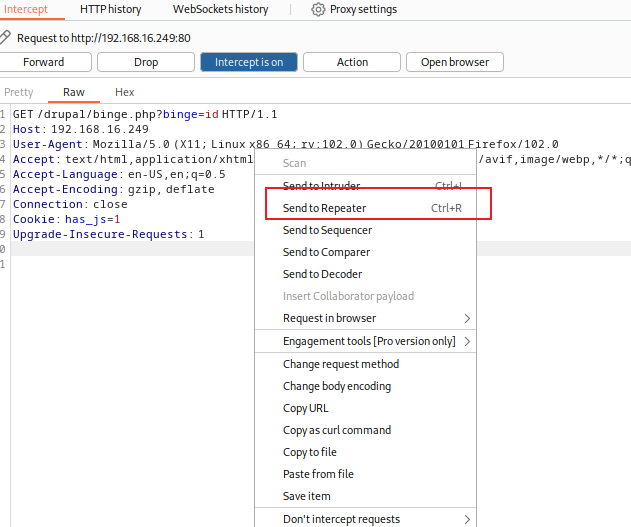Expand the Request in browser submenu arrow
Screen dimensions: 631x527
tap(467, 319)
